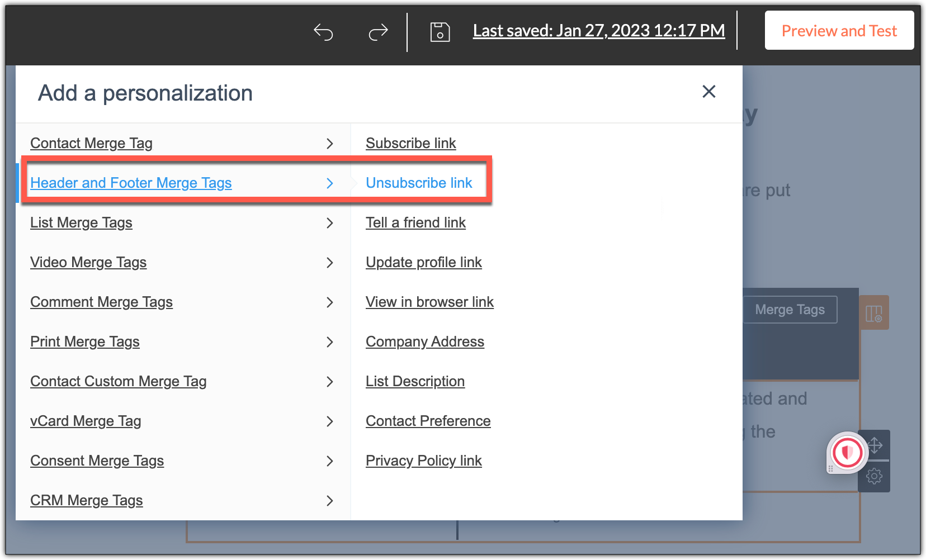Image resolution: width=926 pixels, height=560 pixels.
Task: Click the move arrows icon
Action: [x=875, y=446]
